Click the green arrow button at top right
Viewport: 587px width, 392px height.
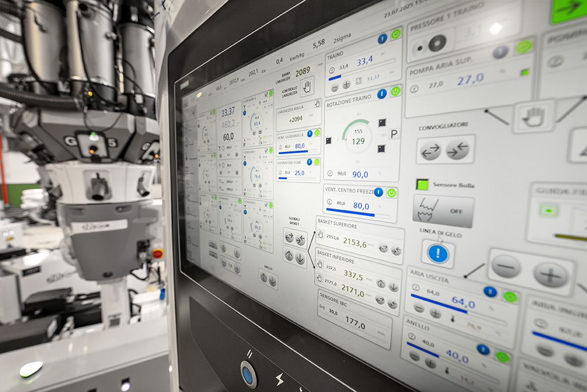pyautogui.click(x=568, y=10)
